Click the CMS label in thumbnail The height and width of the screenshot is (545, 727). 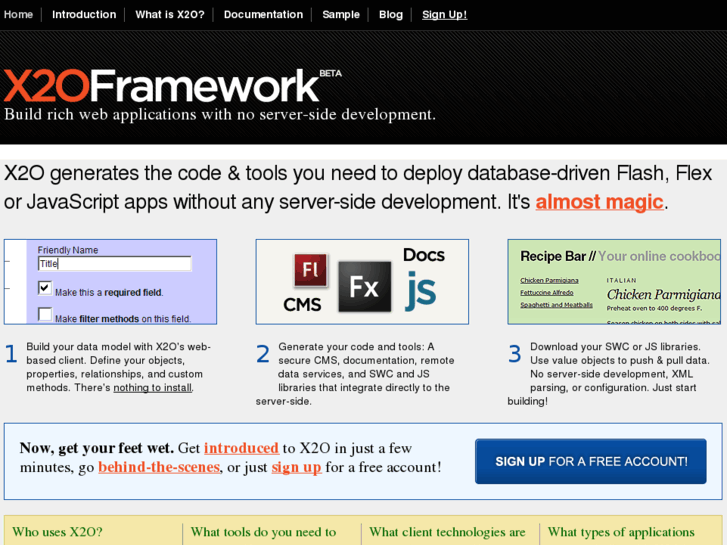coord(302,304)
